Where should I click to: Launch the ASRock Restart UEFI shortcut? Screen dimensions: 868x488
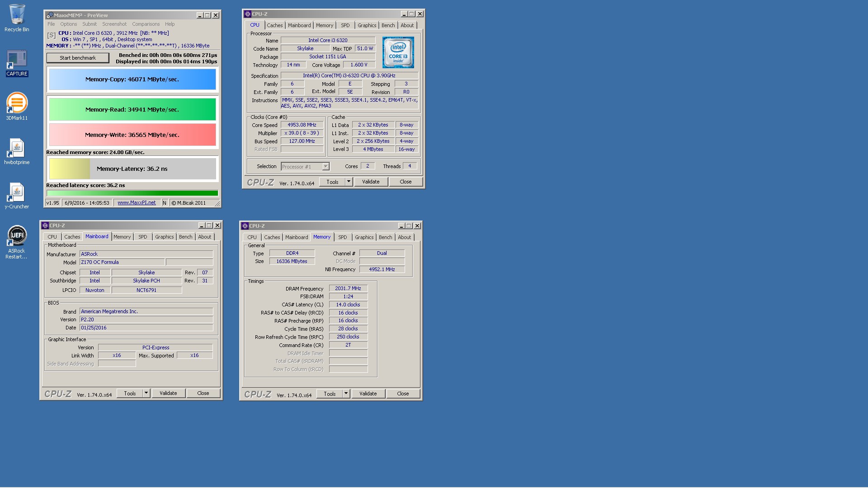(17, 242)
